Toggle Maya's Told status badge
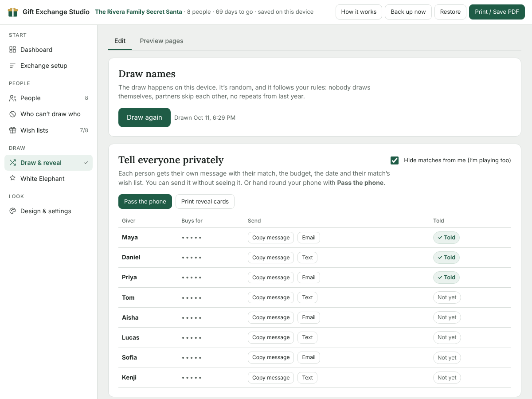 [446, 238]
